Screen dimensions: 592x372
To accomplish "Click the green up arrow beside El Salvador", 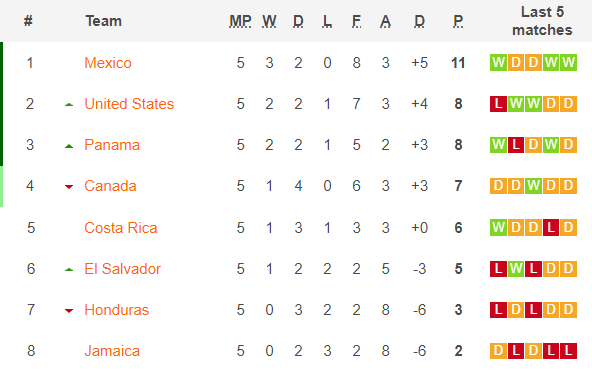I will click(69, 270).
